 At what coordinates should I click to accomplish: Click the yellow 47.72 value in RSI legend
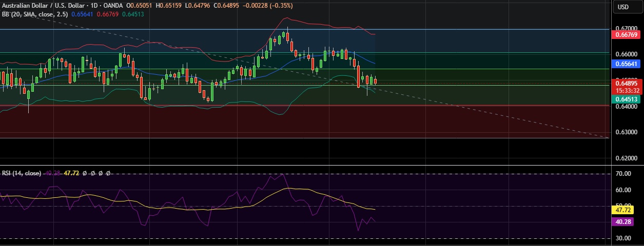click(x=72, y=173)
